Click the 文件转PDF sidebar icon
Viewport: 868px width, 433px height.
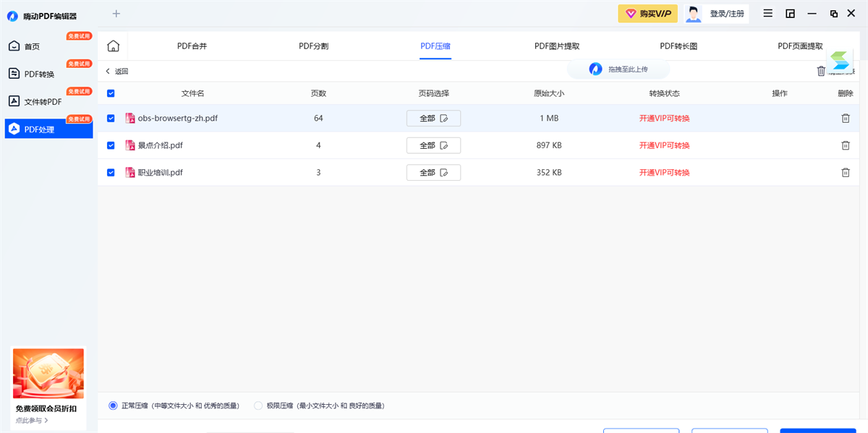pos(14,101)
